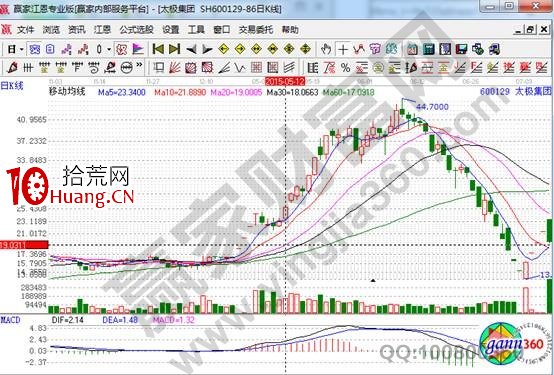
Task: Click the yellow diamond right-arrow icon
Action: [x=240, y=49]
